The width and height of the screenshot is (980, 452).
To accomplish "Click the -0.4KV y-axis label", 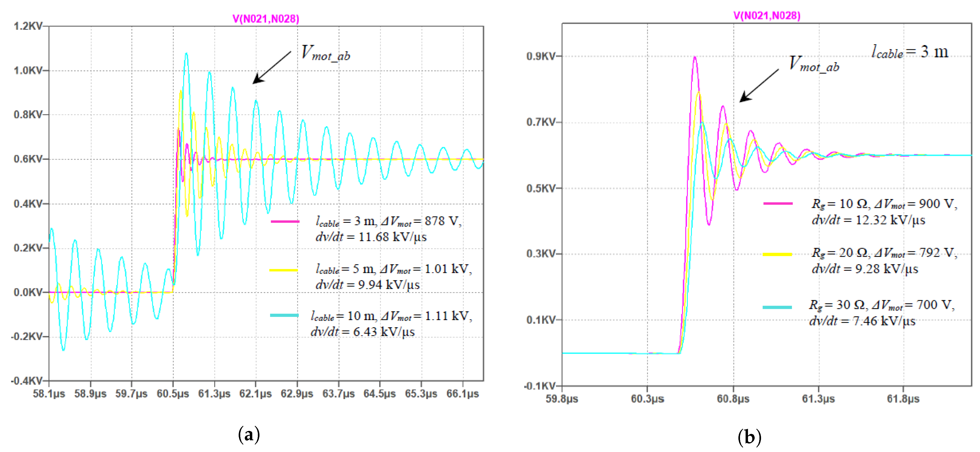I will click(x=26, y=381).
